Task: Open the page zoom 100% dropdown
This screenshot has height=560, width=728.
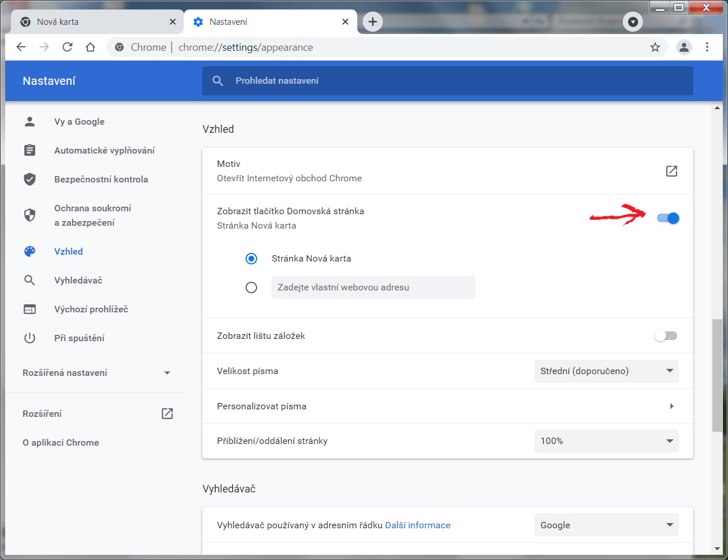Action: click(606, 441)
